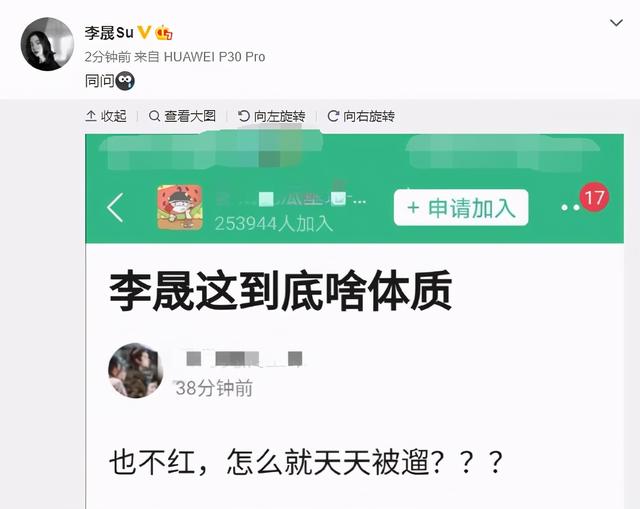Open the post options chevron menu
This screenshot has height=509, width=640.
tap(616, 23)
